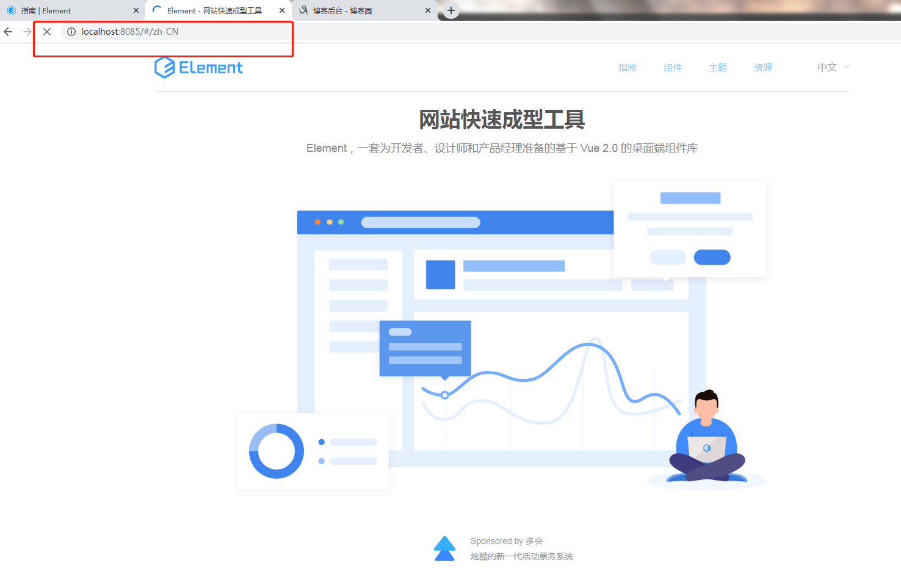This screenshot has height=588, width=901.
Task: Open the 资源 nav link
Action: tap(763, 67)
